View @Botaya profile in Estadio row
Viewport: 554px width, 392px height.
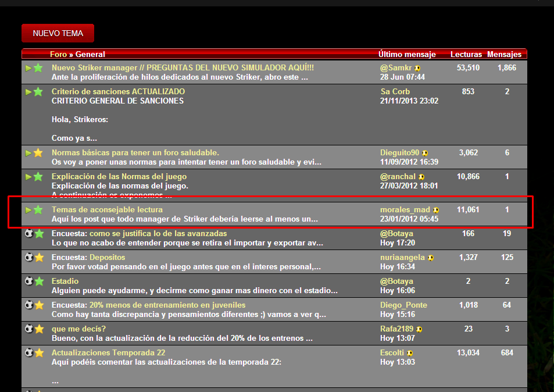[397, 281]
